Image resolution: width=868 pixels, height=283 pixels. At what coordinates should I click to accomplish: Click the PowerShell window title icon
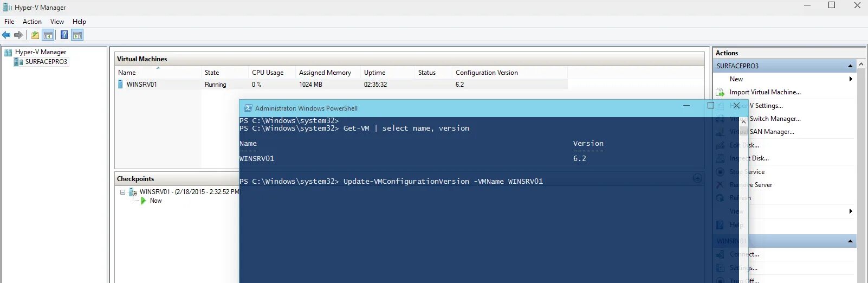(x=248, y=108)
